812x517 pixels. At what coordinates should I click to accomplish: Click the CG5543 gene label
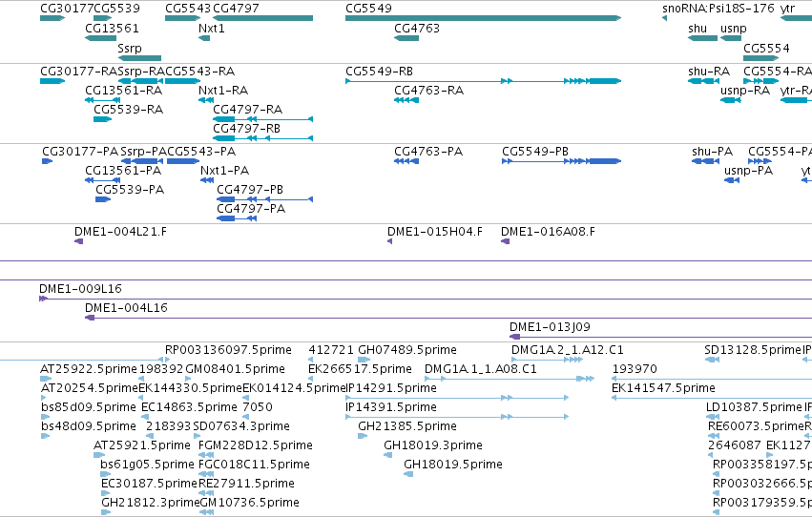click(x=188, y=9)
